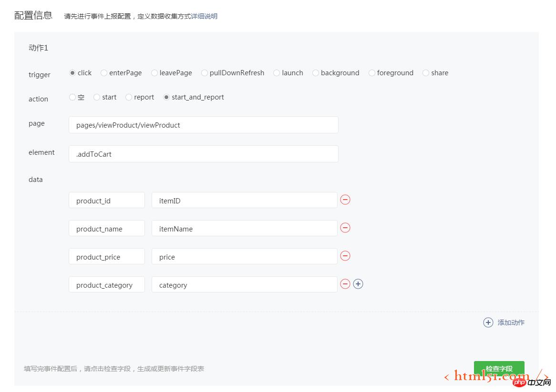This screenshot has height=392, width=556.
Task: Select the foreground trigger option
Action: pos(372,73)
